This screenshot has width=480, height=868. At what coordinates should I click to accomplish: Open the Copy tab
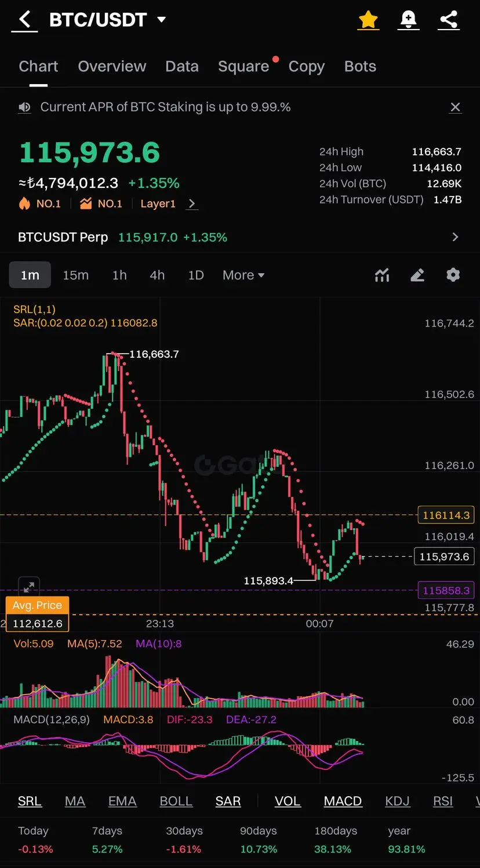click(306, 67)
